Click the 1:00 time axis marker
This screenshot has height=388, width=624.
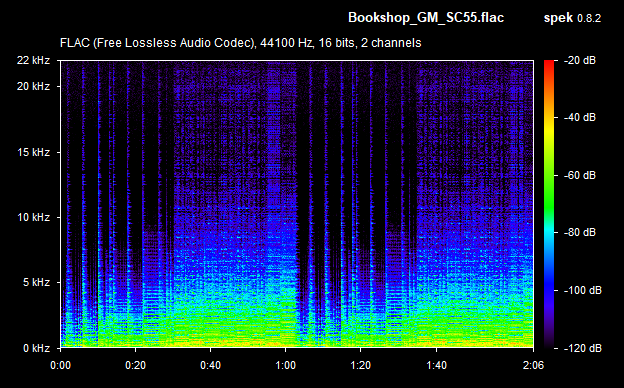285,365
